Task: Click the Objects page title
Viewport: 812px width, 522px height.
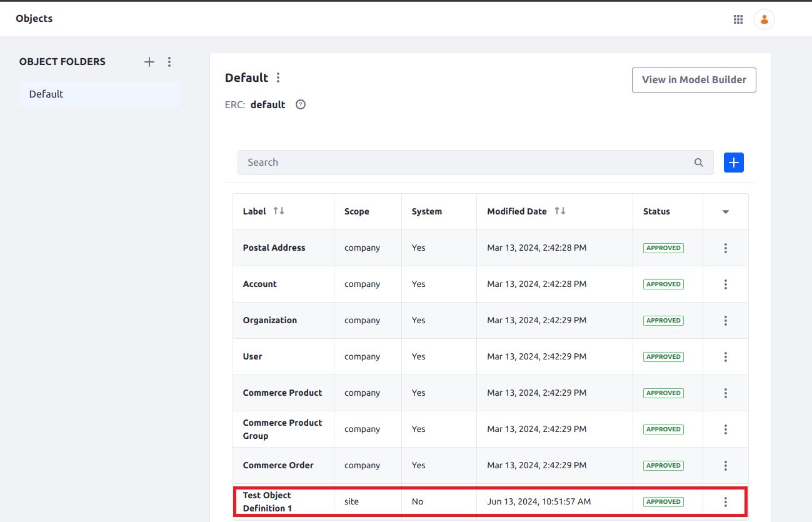Action: 34,19
